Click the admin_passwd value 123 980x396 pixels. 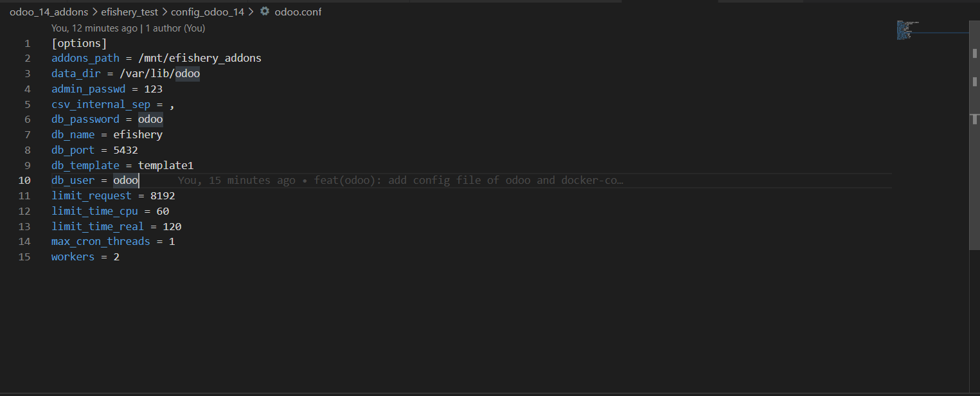153,89
